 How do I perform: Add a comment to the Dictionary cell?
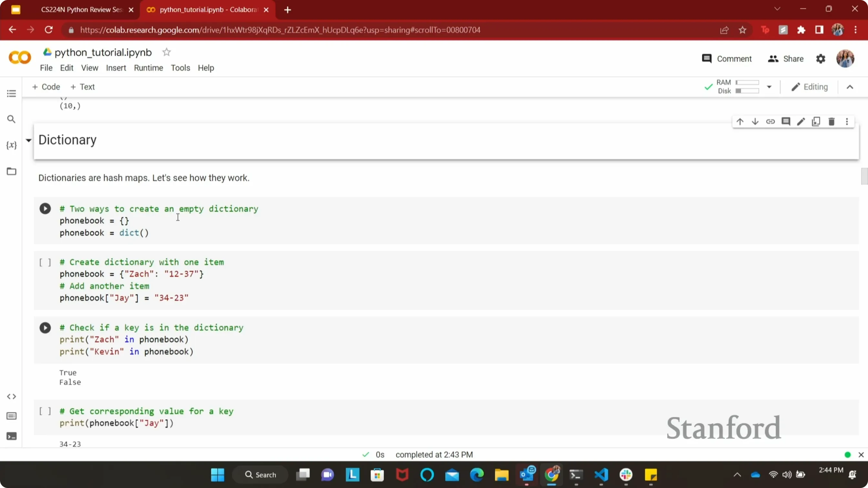point(786,122)
